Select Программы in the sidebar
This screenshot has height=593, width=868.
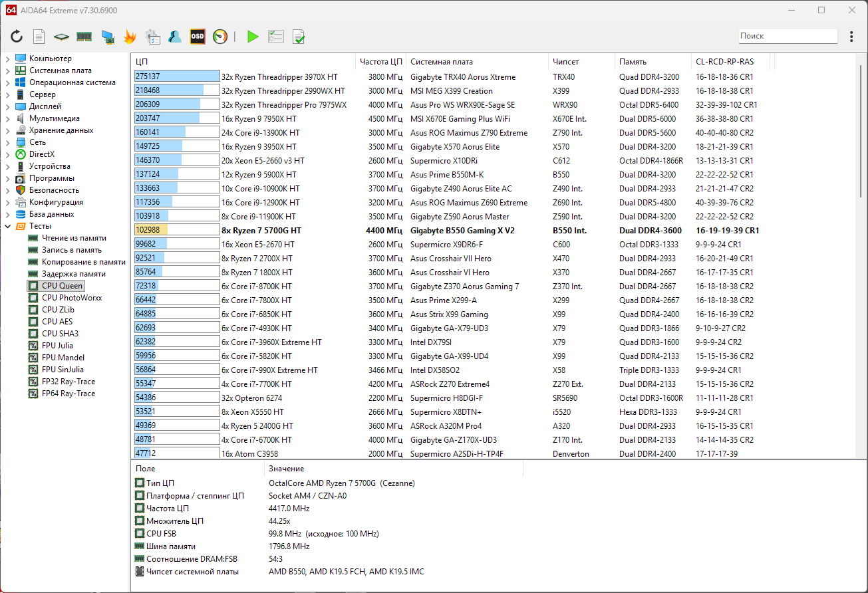point(52,178)
